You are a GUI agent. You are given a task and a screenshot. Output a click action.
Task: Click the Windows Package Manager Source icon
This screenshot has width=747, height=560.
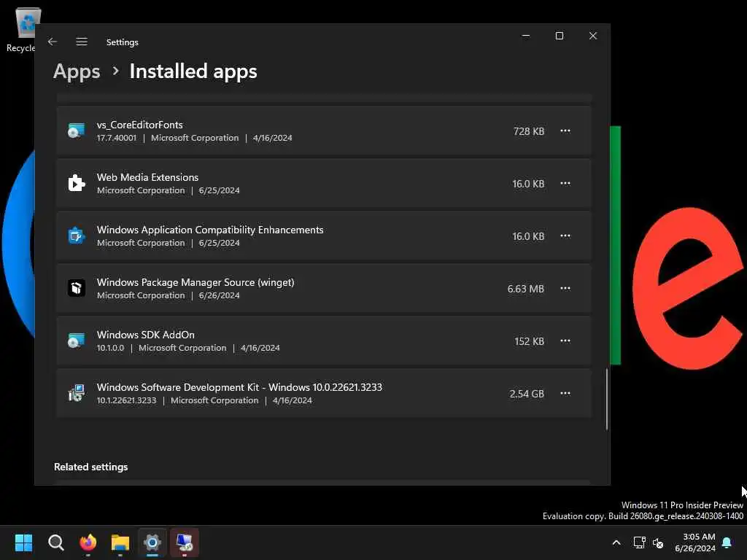point(76,288)
